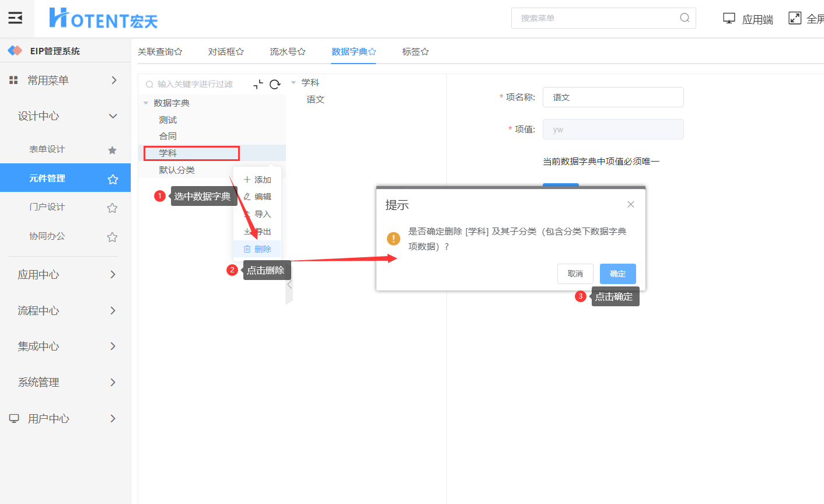824x504 pixels.
Task: Click the 应用端 monitor icon
Action: click(x=729, y=19)
